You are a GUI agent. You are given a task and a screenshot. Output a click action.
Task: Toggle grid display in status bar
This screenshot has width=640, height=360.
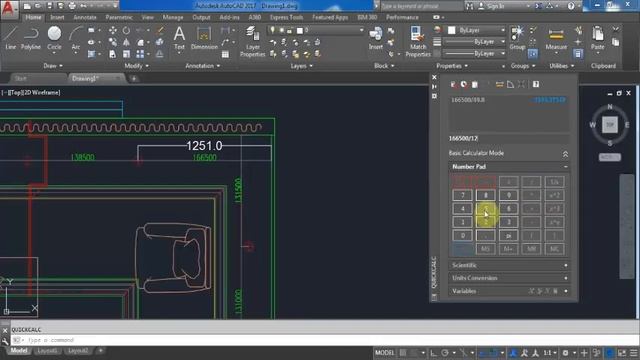tap(403, 353)
